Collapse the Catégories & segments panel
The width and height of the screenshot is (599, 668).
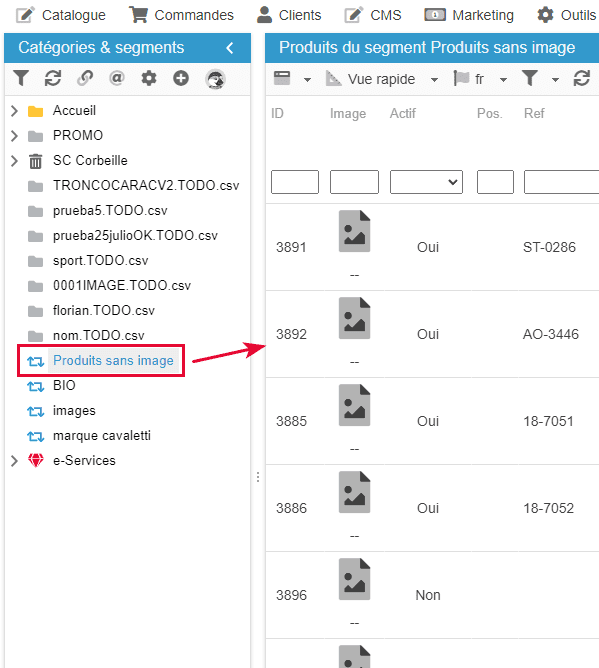point(230,48)
